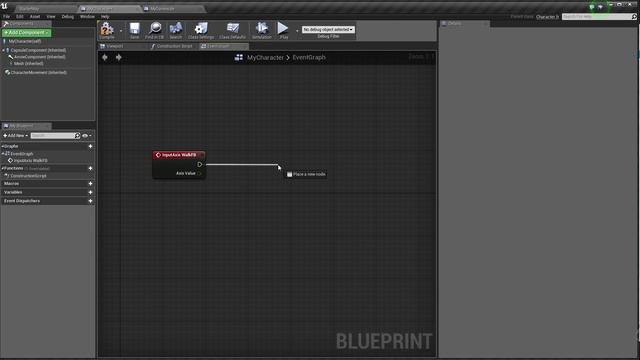The image size is (640, 360).
Task: Click the Character parent class link
Action: (x=547, y=17)
